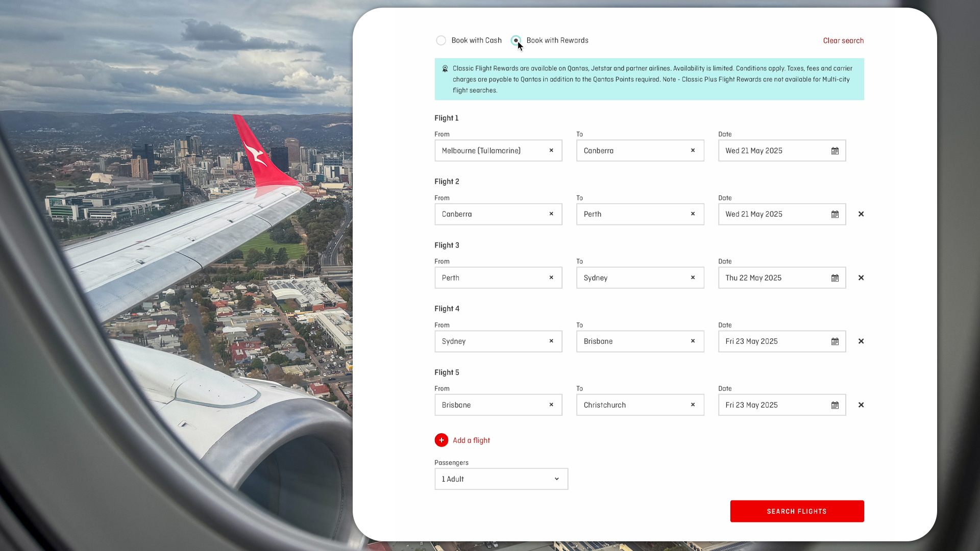
Task: Click the Add a flight link text
Action: click(471, 440)
